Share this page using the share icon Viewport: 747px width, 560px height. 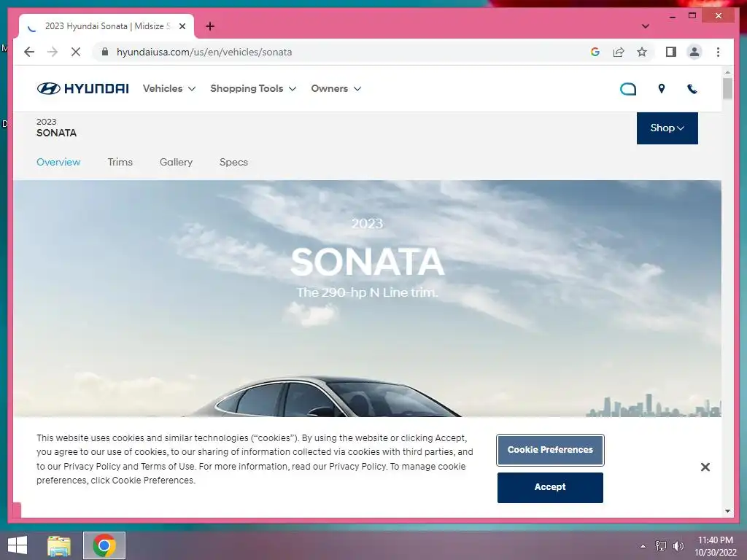coord(619,52)
